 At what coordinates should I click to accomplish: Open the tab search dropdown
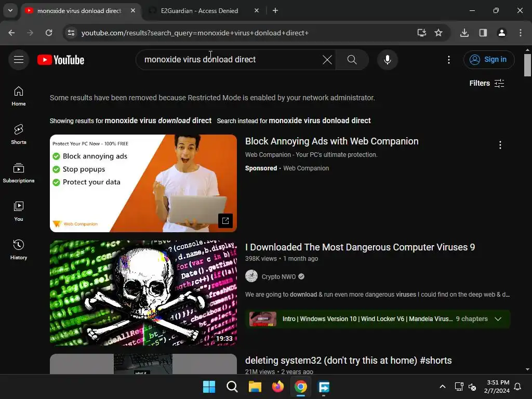(10, 10)
